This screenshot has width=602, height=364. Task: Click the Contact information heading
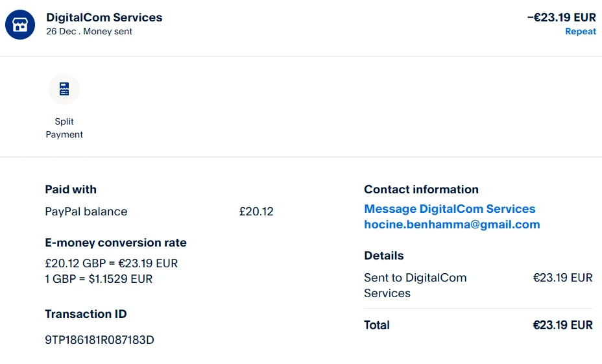(x=421, y=189)
